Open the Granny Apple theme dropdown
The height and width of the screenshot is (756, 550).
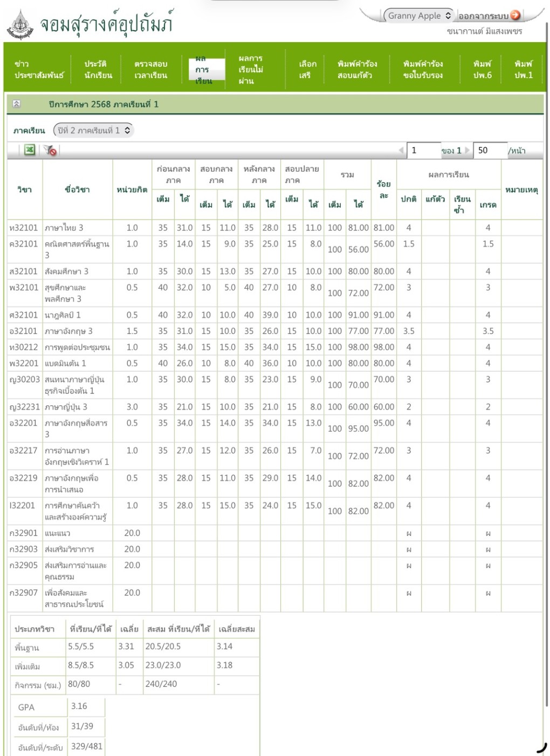[x=419, y=16]
